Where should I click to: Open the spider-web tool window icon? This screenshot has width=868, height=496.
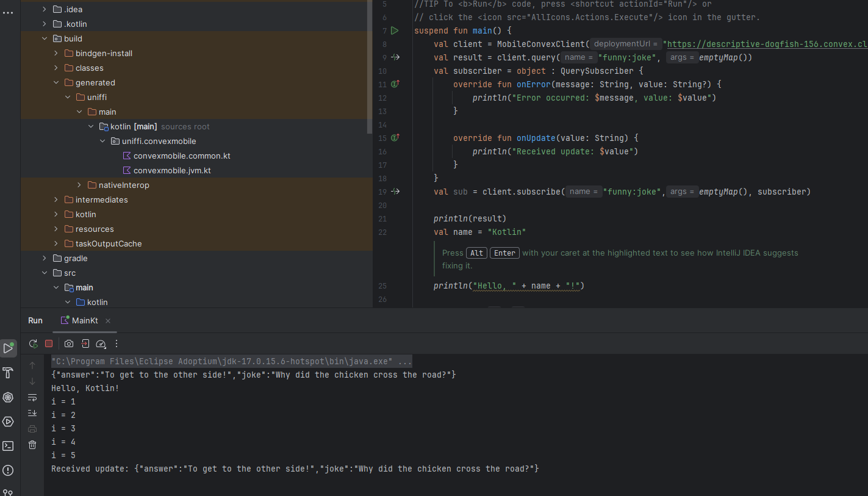8,397
